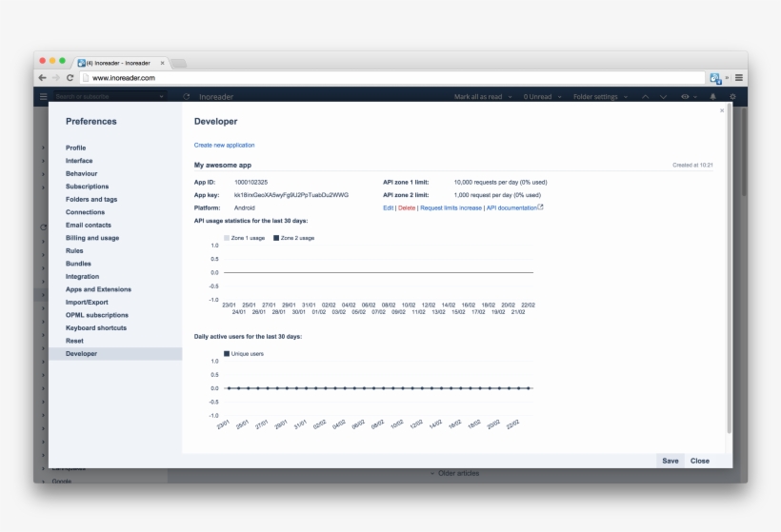The width and height of the screenshot is (781, 532).
Task: Expand Older articles section behind dialog
Action: 454,473
